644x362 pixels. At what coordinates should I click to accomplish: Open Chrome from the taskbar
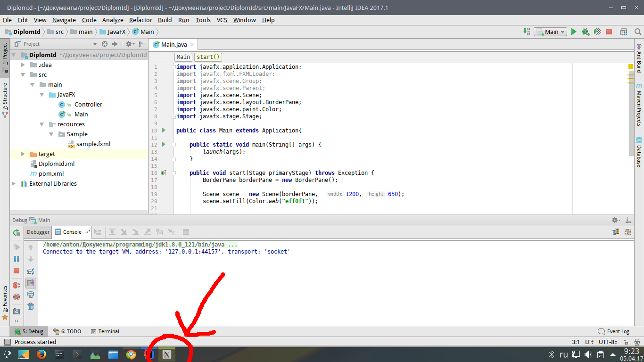pyautogui.click(x=131, y=354)
